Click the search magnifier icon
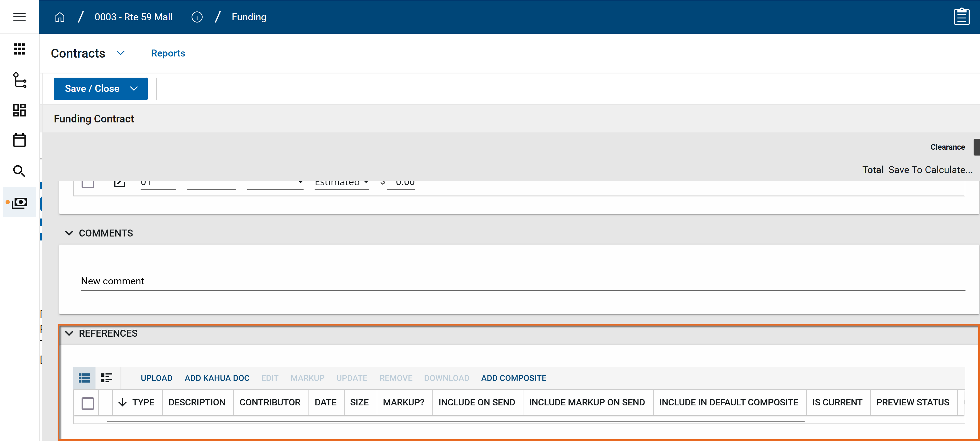 click(19, 171)
